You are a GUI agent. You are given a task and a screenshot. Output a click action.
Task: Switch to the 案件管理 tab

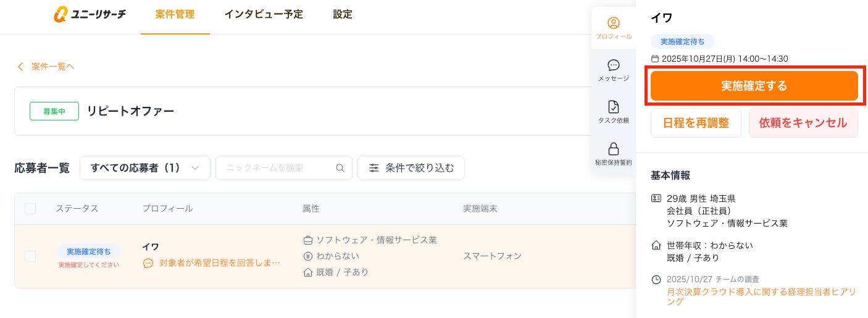tap(175, 15)
